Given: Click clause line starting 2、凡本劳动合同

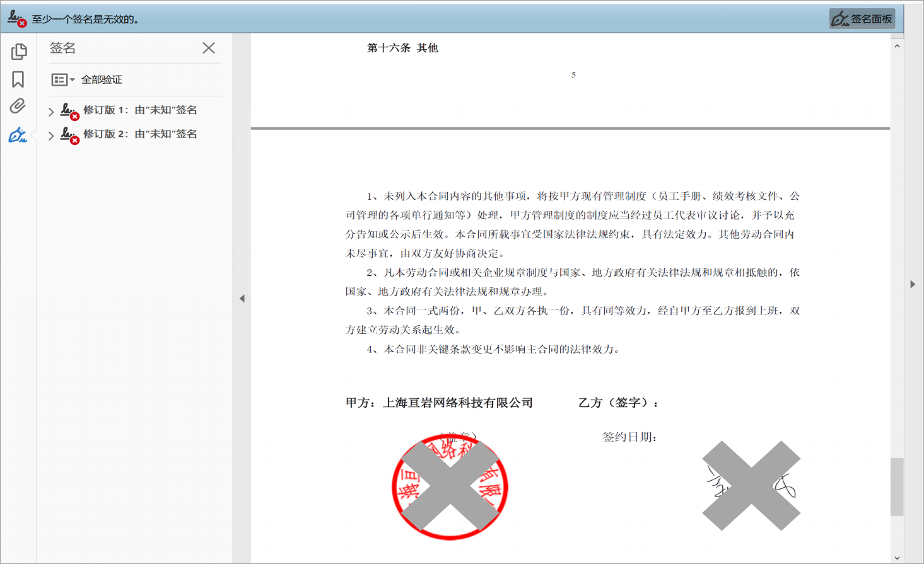Looking at the screenshot, I should pyautogui.click(x=583, y=272).
